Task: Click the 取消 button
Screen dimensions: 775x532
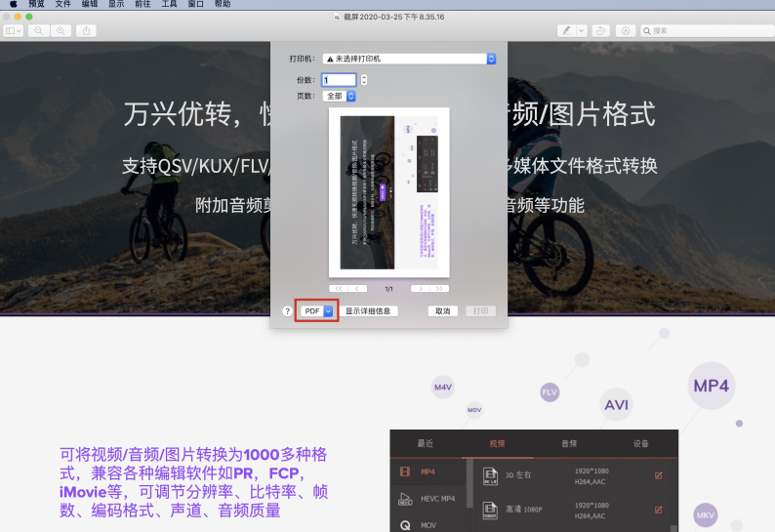Action: pyautogui.click(x=442, y=311)
